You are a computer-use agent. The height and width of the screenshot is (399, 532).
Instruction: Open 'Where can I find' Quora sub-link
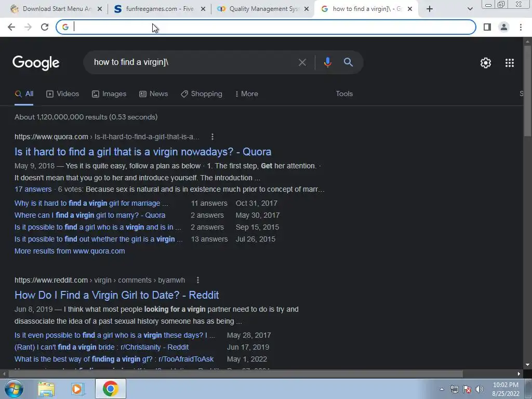tap(90, 215)
